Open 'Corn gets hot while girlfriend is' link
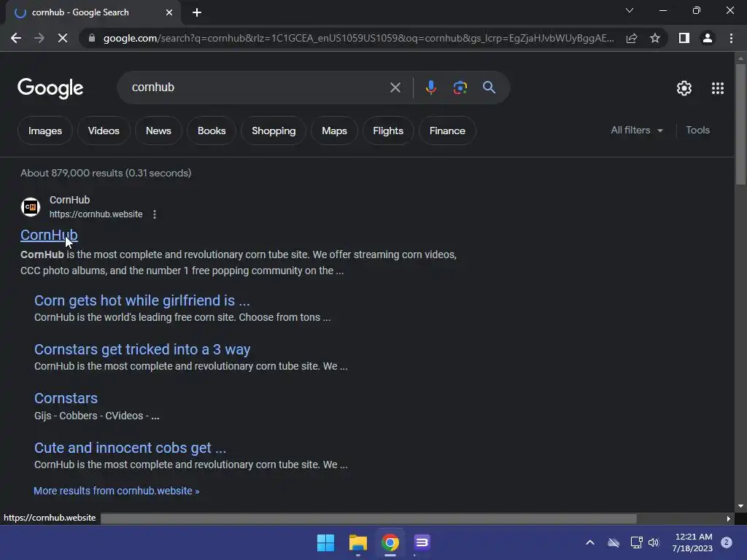The image size is (747, 560). click(x=142, y=300)
